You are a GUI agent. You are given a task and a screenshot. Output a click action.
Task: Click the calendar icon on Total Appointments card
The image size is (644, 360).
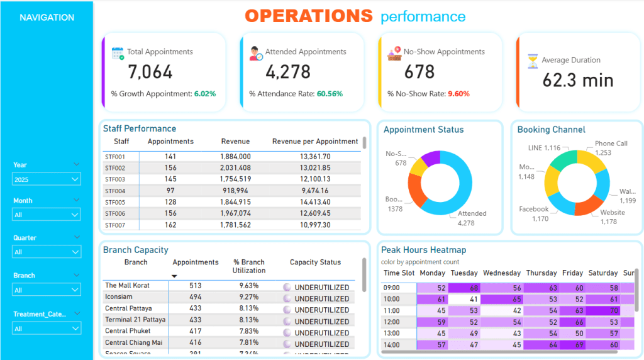point(118,53)
